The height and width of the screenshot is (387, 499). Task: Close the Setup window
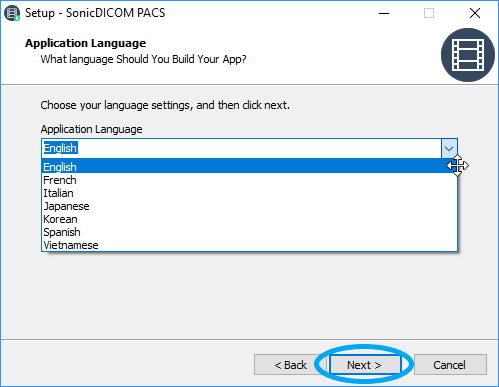click(475, 13)
